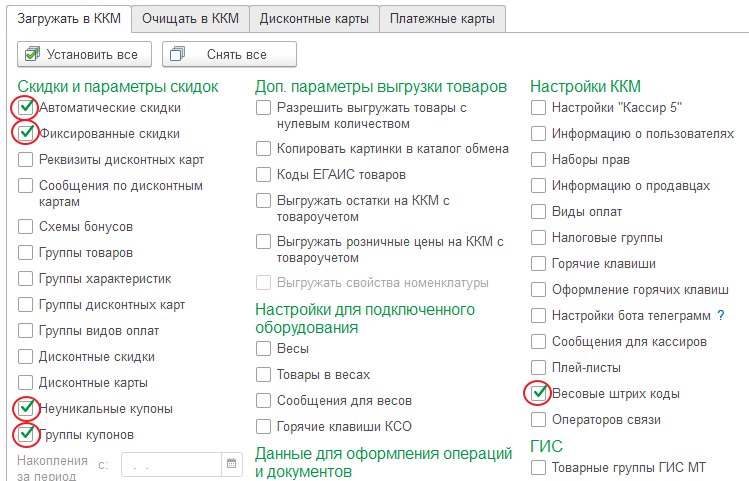Enable Горячие клавиши КСО checkbox
The height and width of the screenshot is (481, 749).
(263, 426)
